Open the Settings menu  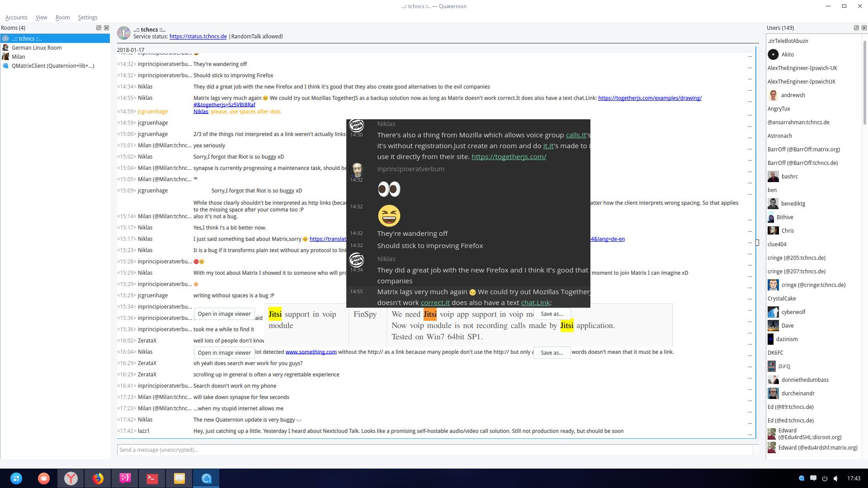coord(88,17)
